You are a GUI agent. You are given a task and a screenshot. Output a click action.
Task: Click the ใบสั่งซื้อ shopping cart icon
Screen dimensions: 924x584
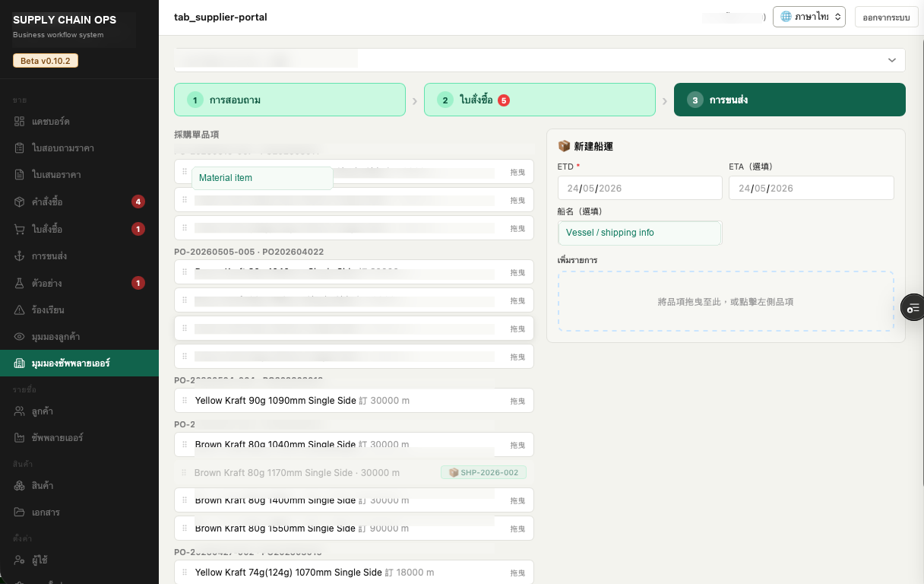click(x=20, y=229)
